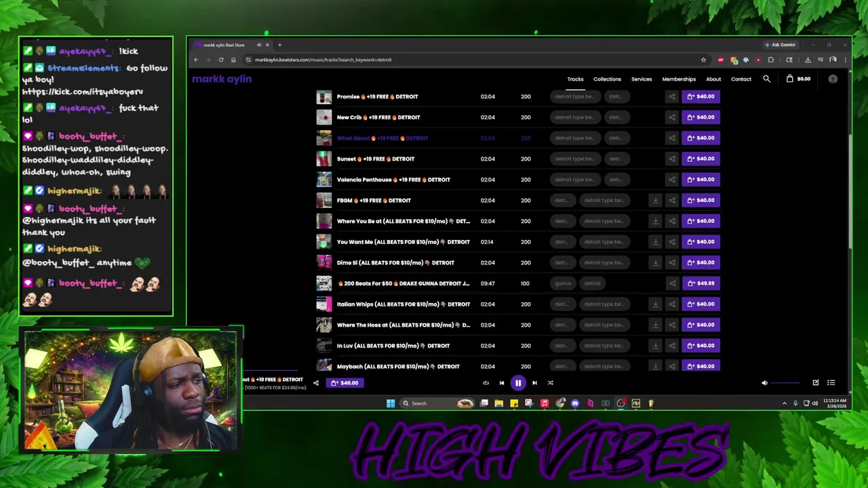The height and width of the screenshot is (488, 868).
Task: Add Promise to cart for $40.00
Action: [x=701, y=96]
